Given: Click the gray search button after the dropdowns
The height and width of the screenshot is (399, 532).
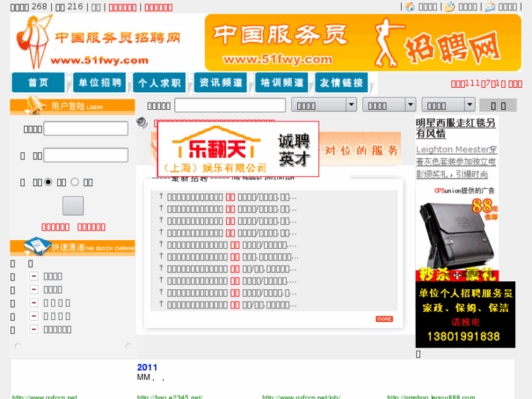Looking at the screenshot, I should coord(498,105).
